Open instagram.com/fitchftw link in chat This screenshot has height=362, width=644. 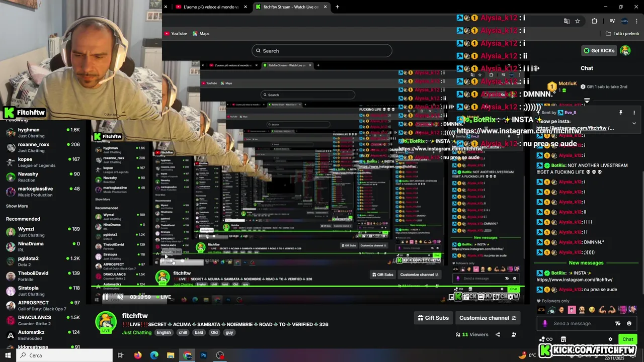coord(574,280)
